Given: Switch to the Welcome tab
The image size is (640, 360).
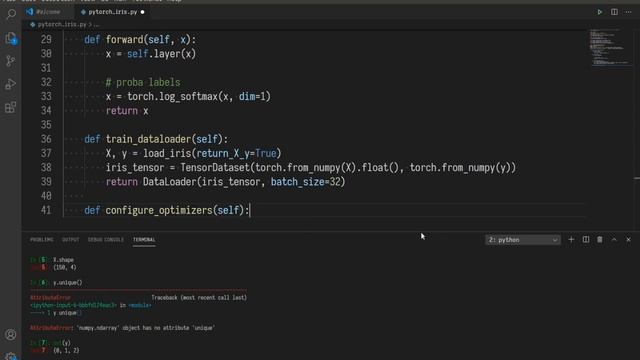Looking at the screenshot, I should pos(48,12).
